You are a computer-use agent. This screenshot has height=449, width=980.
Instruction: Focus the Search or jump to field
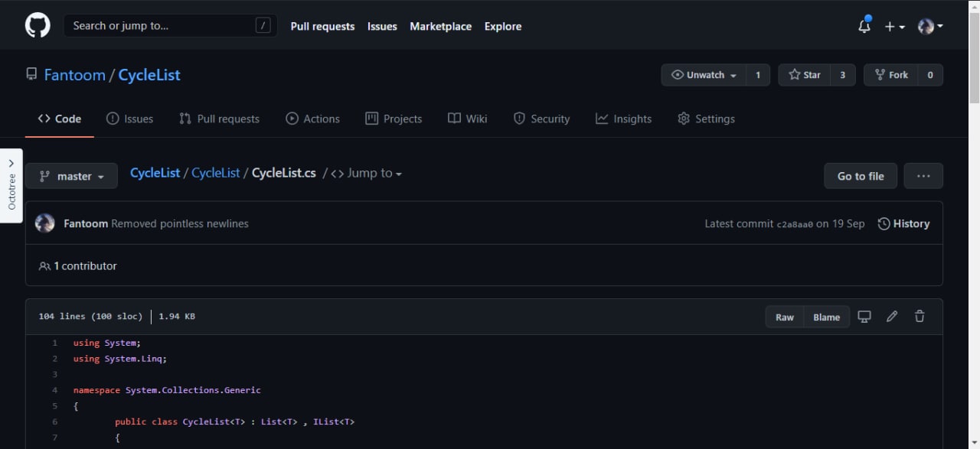coord(170,25)
